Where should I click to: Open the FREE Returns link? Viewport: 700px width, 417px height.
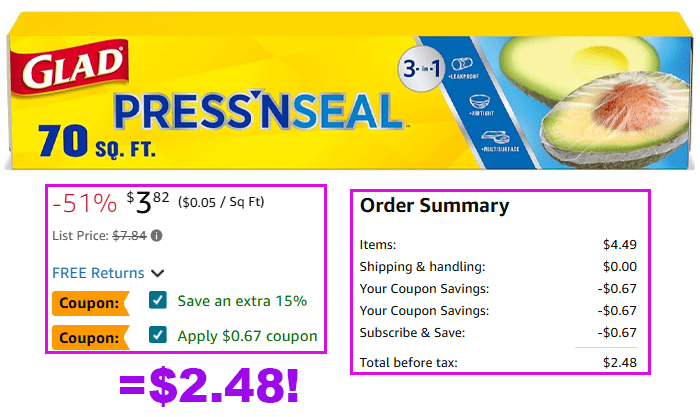pos(98,272)
